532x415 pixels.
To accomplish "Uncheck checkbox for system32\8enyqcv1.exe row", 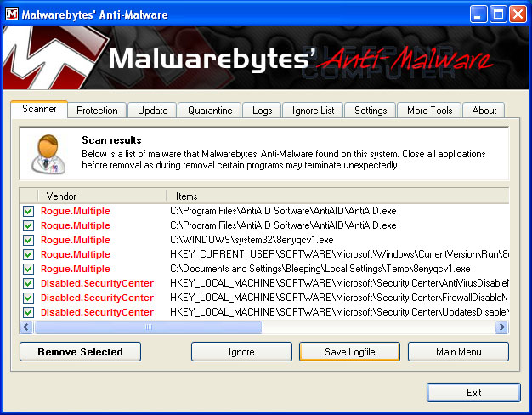I will tap(29, 240).
